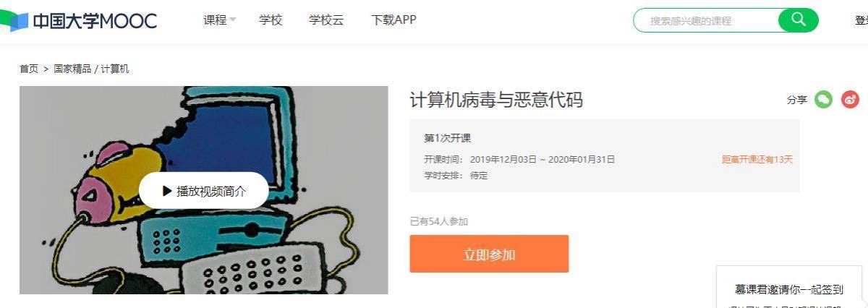
Task: Share the course via WeChat icon
Action: tap(824, 100)
